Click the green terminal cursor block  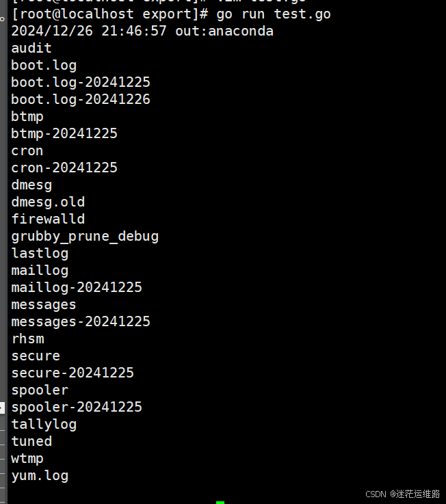[220, 502]
